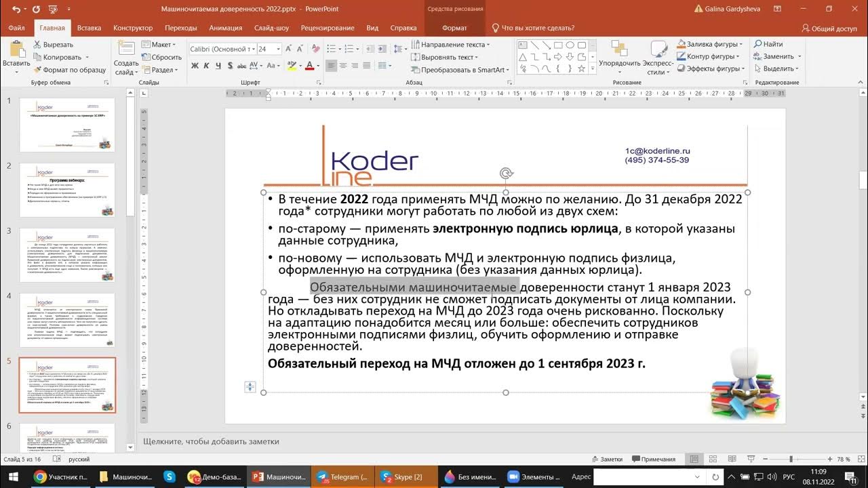Switch to the Анимация ribbon tab
The image size is (868, 488).
[x=226, y=28]
